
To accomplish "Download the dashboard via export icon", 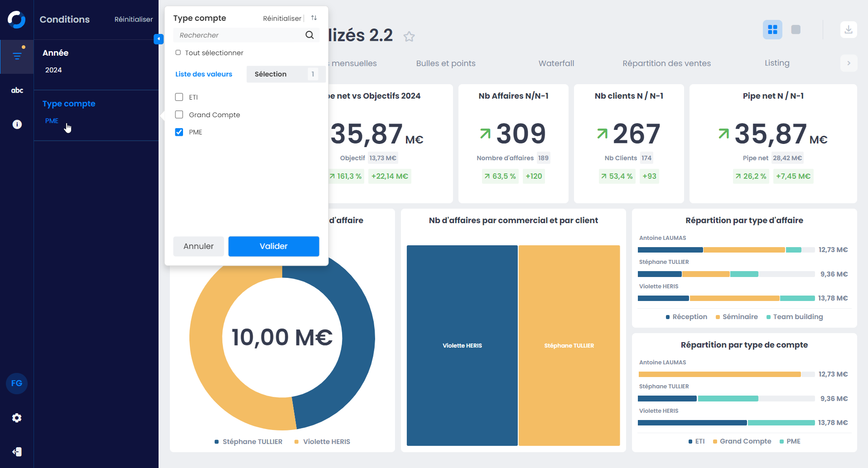I will point(848,30).
